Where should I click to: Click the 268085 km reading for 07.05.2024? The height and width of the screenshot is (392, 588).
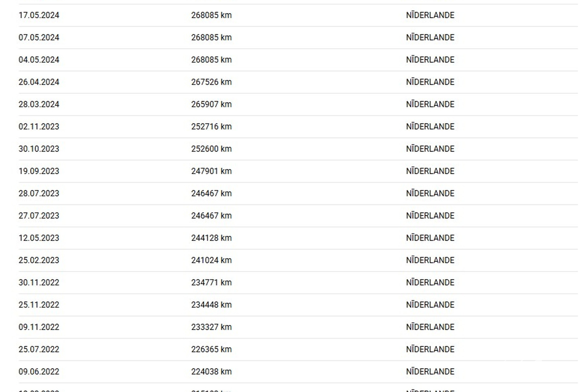click(x=211, y=38)
